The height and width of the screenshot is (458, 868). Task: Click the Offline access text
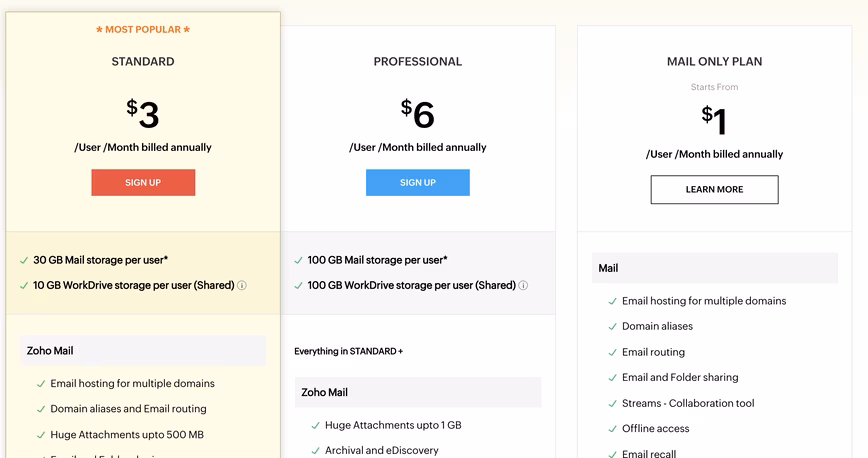[655, 429]
